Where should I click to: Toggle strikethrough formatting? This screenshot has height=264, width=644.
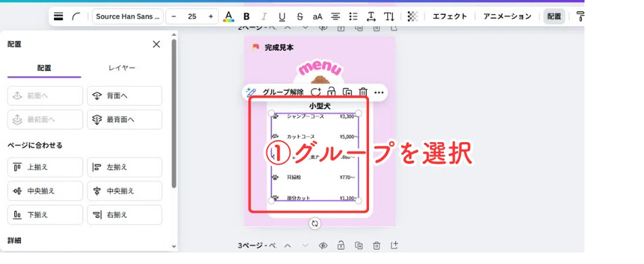300,16
